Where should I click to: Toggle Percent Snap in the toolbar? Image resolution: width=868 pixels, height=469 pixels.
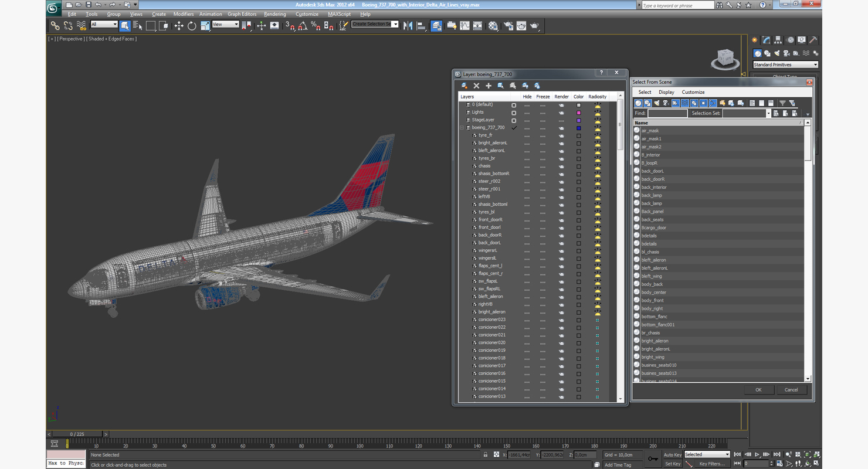(316, 26)
